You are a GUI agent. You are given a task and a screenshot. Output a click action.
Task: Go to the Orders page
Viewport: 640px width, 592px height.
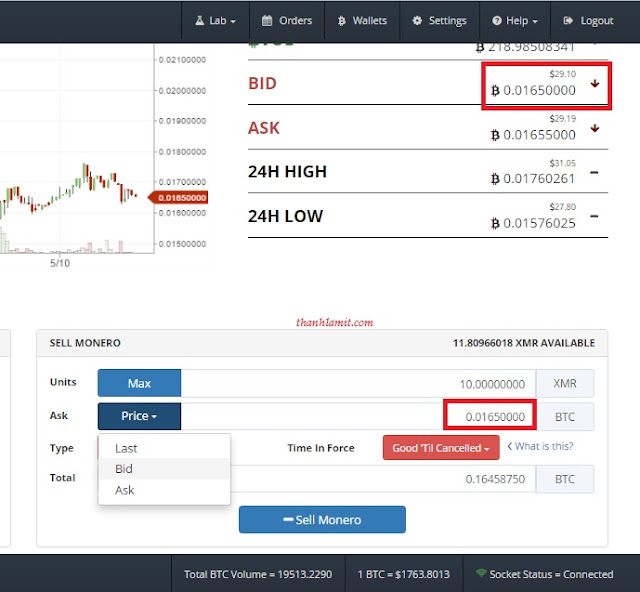point(287,21)
